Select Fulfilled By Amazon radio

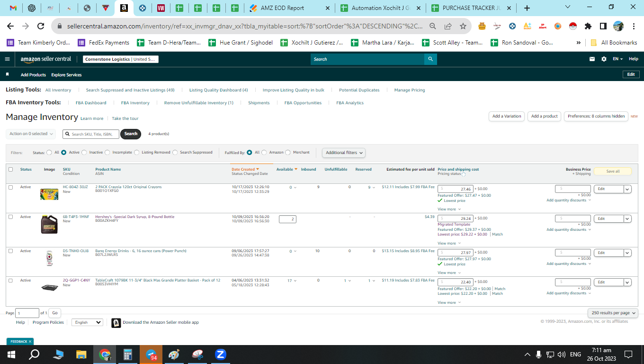264,153
